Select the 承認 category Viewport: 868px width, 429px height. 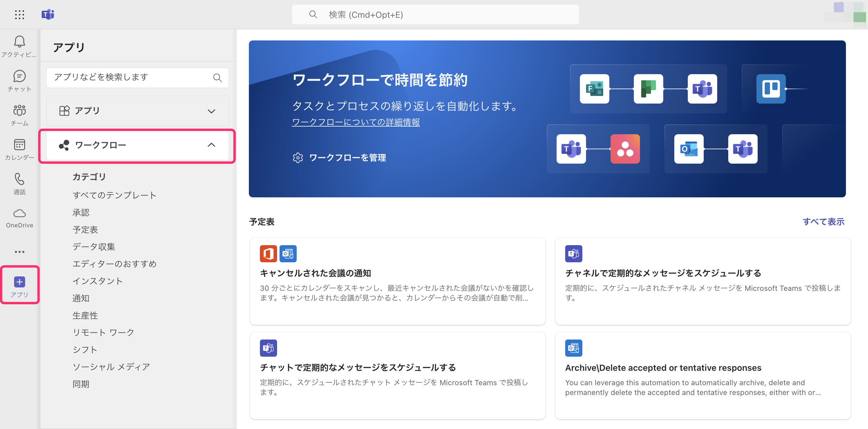(81, 212)
